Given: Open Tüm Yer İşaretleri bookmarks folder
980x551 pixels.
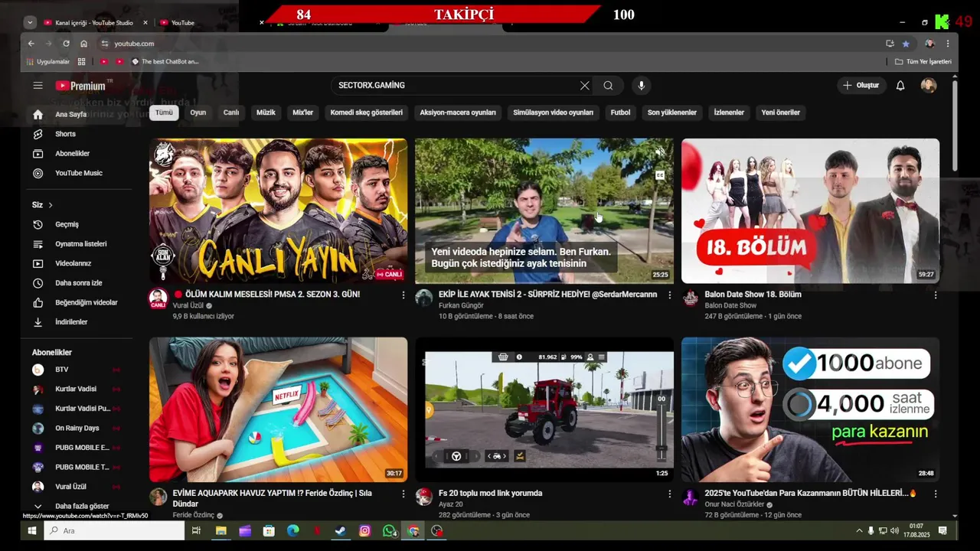Looking at the screenshot, I should [x=923, y=61].
